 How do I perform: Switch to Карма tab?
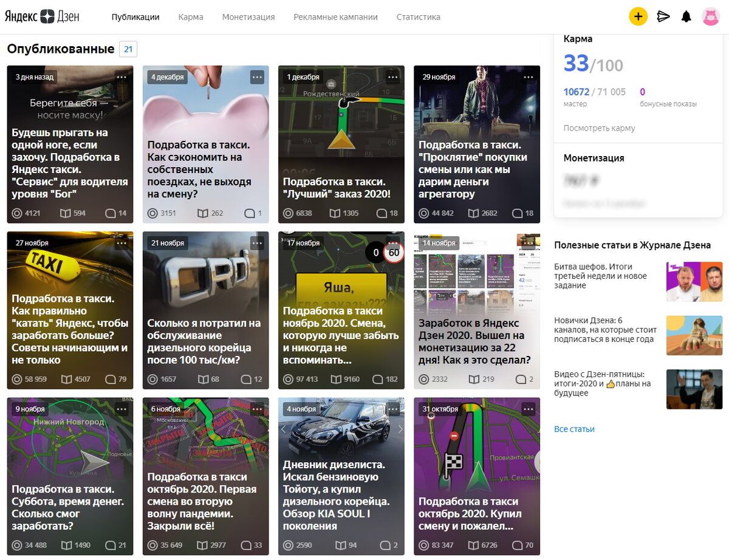point(191,17)
